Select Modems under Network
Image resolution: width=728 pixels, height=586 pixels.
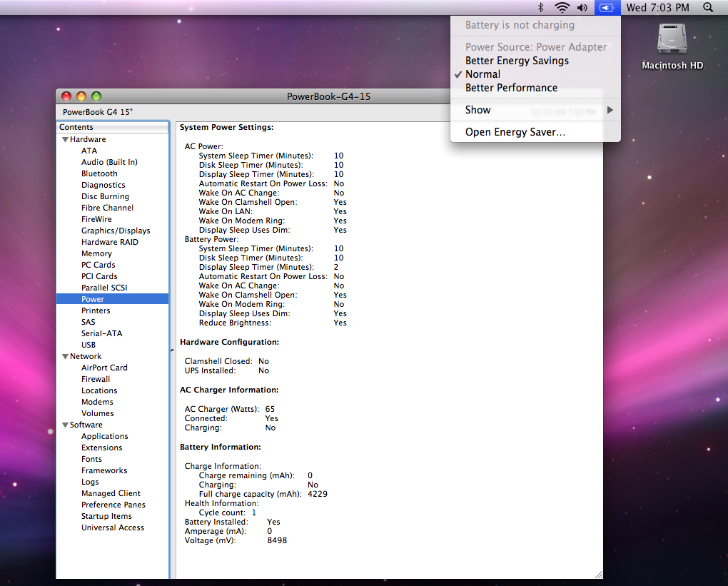click(112, 402)
